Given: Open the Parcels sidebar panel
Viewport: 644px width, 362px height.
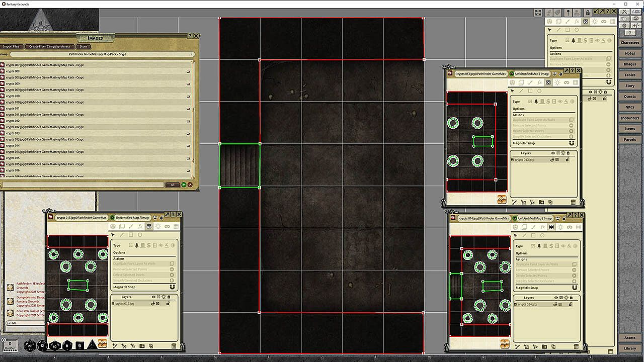Looking at the screenshot, I should [630, 139].
